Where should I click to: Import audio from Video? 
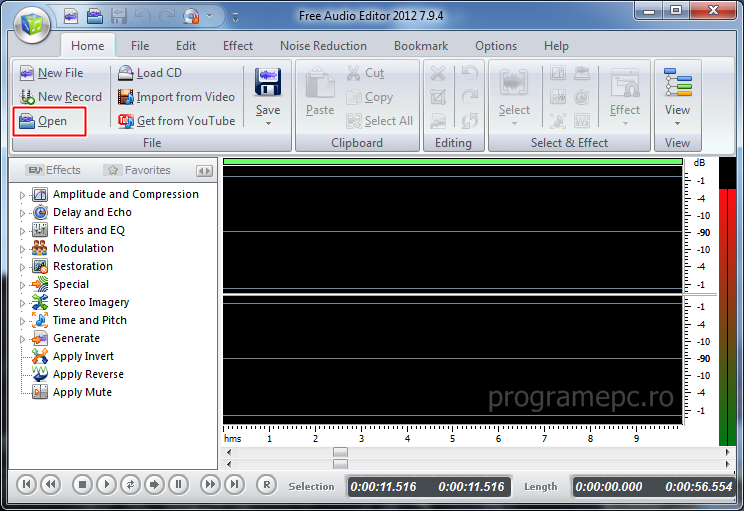[x=176, y=97]
